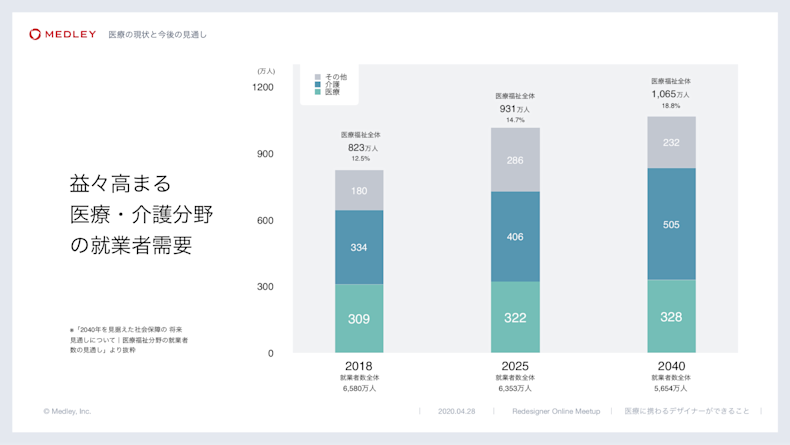The image size is (790, 445).
Task: Click the blue 介護 legend swatch
Action: (x=317, y=85)
